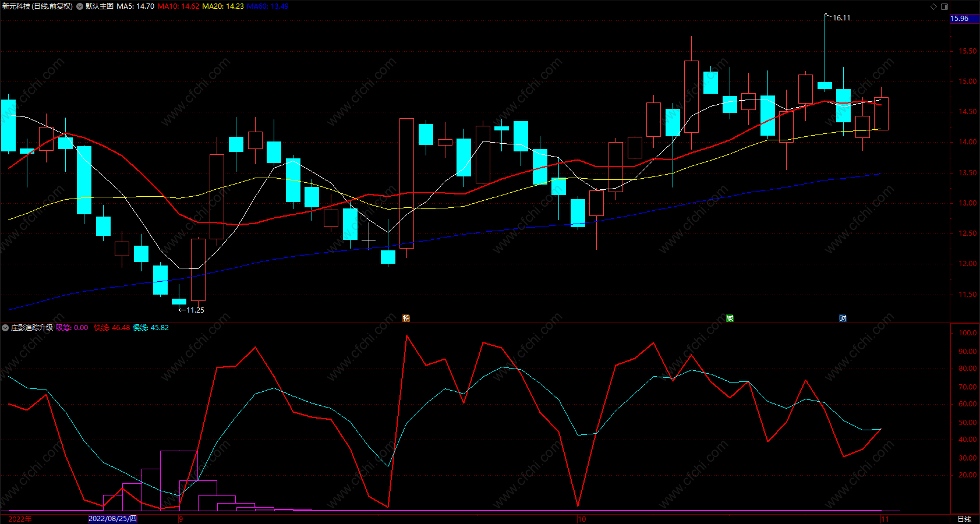Click the 2022年 label on the time axis
The width and height of the screenshot is (980, 524).
(x=20, y=519)
